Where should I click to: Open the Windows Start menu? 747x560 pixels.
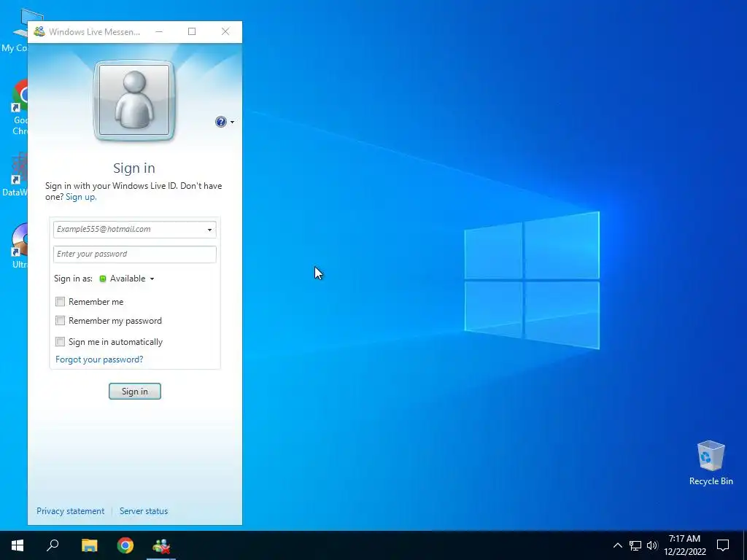[18, 545]
